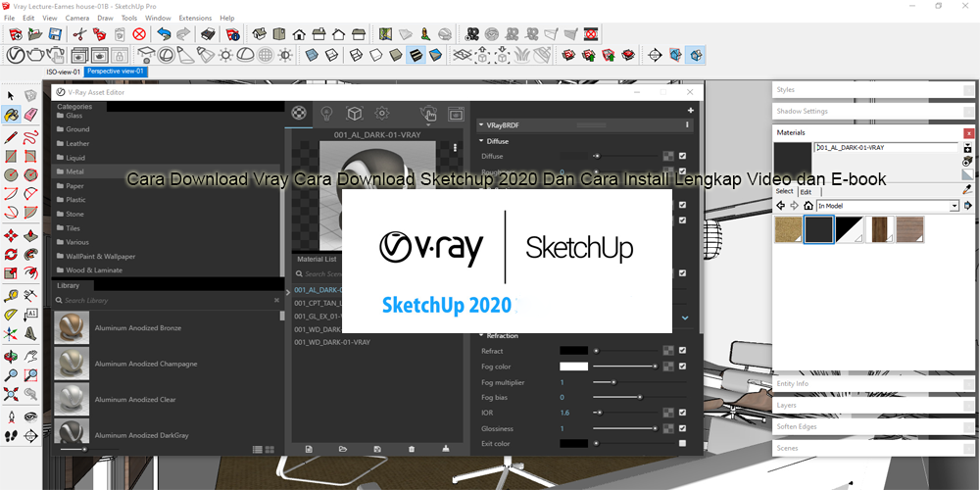Select the Rotate tool
The height and width of the screenshot is (490, 980).
click(x=11, y=255)
